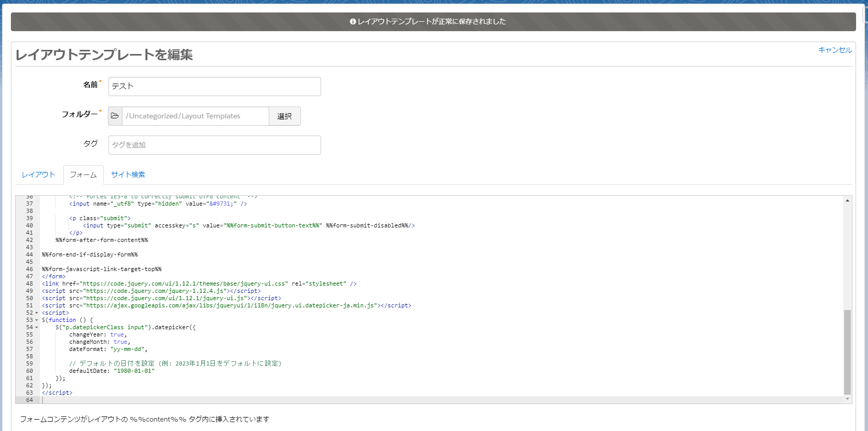The height and width of the screenshot is (431, 868).
Task: Click the changeMonth: true code line
Action: pos(100,342)
